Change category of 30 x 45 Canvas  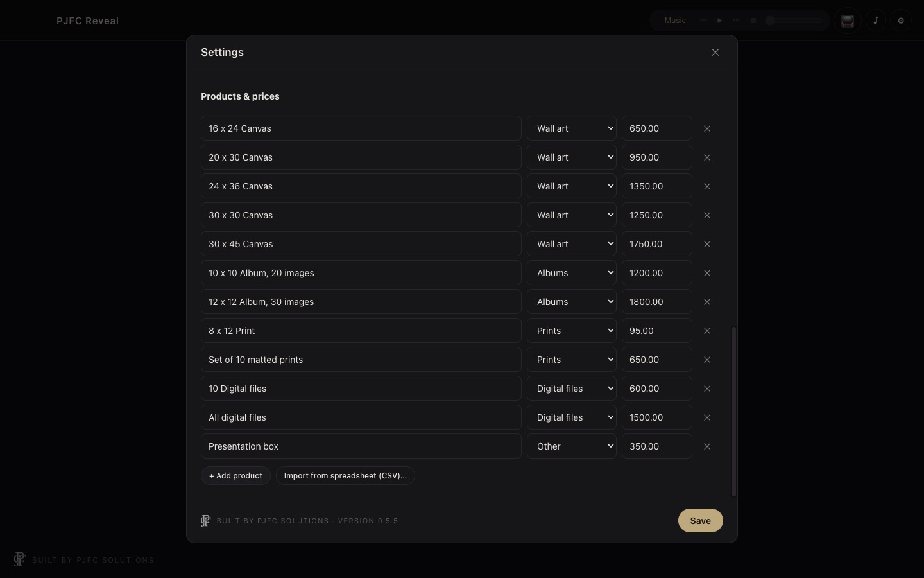click(x=572, y=244)
